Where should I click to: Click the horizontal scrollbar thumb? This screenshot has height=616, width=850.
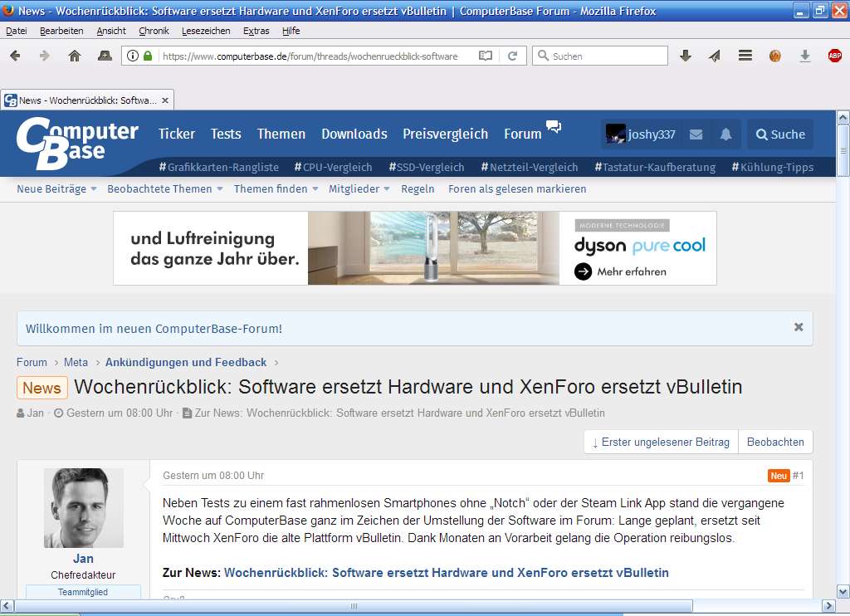tap(354, 606)
